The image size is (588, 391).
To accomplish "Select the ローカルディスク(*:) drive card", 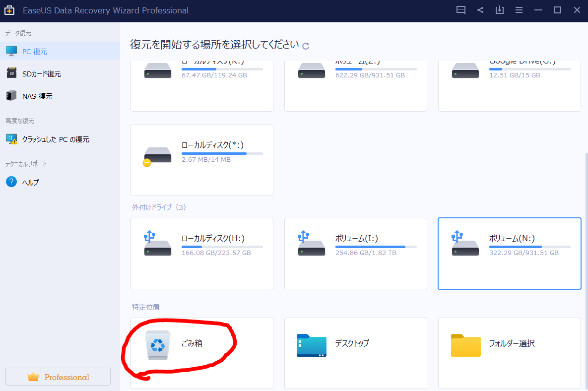I will click(x=202, y=160).
